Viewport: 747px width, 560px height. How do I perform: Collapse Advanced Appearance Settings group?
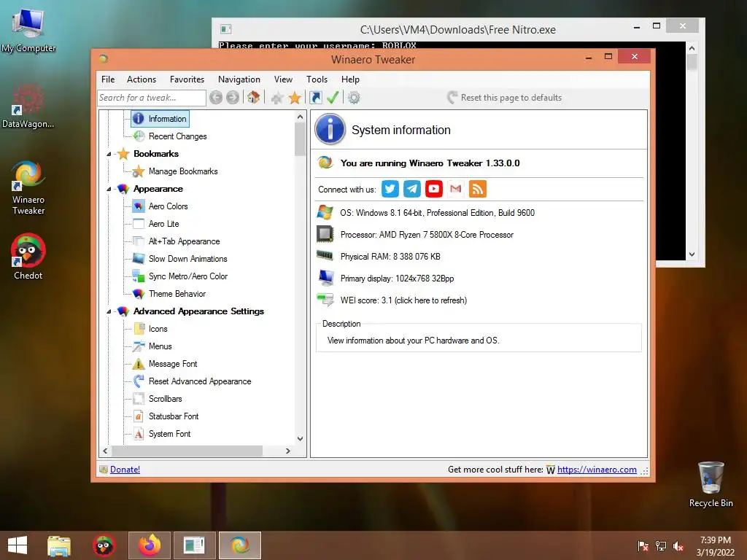point(109,311)
